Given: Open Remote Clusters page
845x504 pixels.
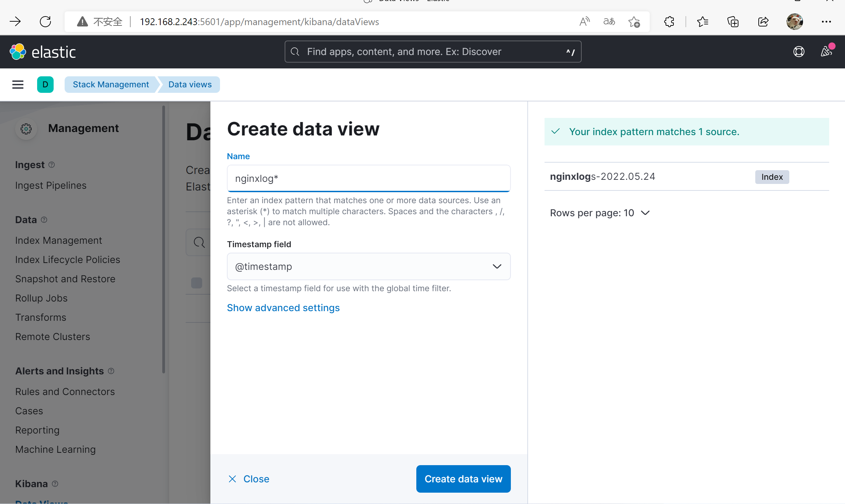Looking at the screenshot, I should coord(52,337).
